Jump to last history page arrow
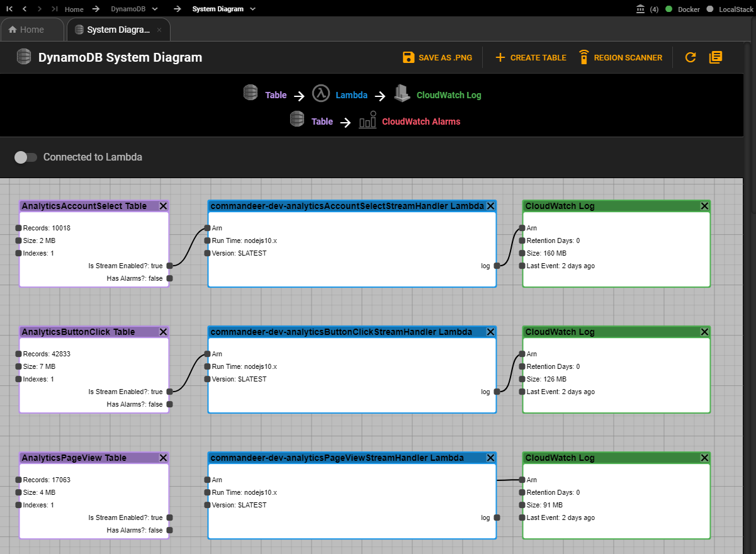Image resolution: width=756 pixels, height=554 pixels. click(55, 9)
